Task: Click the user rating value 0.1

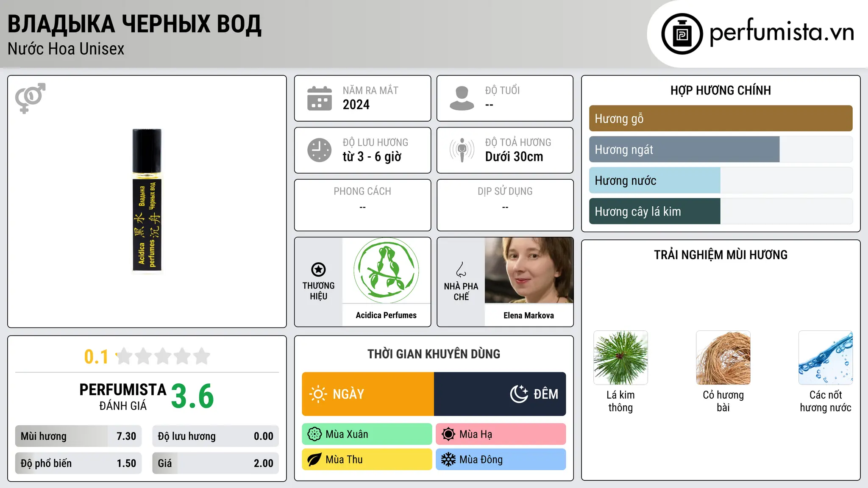Action: point(96,357)
